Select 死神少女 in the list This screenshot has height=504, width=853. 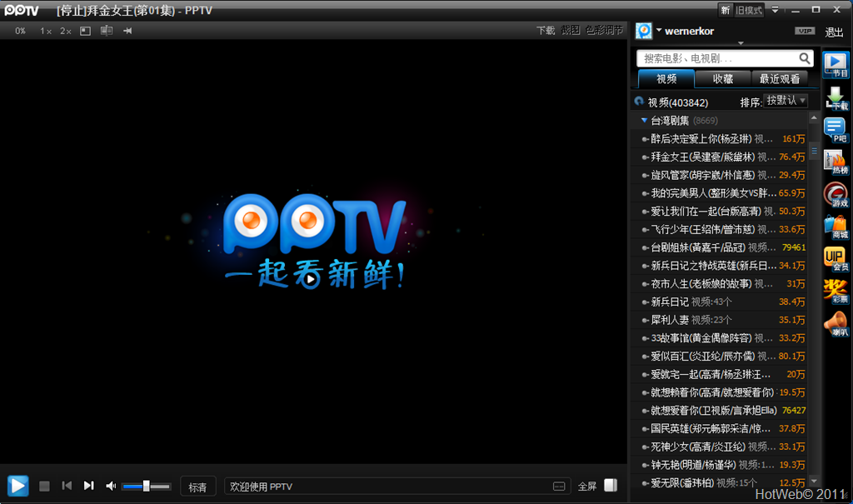tap(719, 447)
